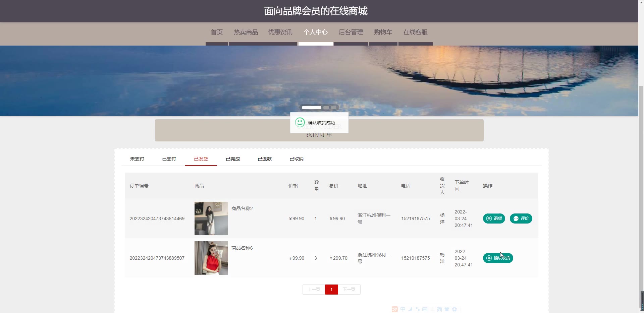
Task: Jump to the third carousel slide indicator
Action: (334, 108)
